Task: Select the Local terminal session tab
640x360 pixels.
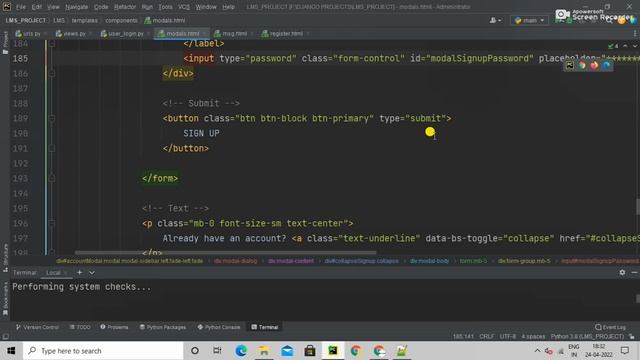Action: 53,273
